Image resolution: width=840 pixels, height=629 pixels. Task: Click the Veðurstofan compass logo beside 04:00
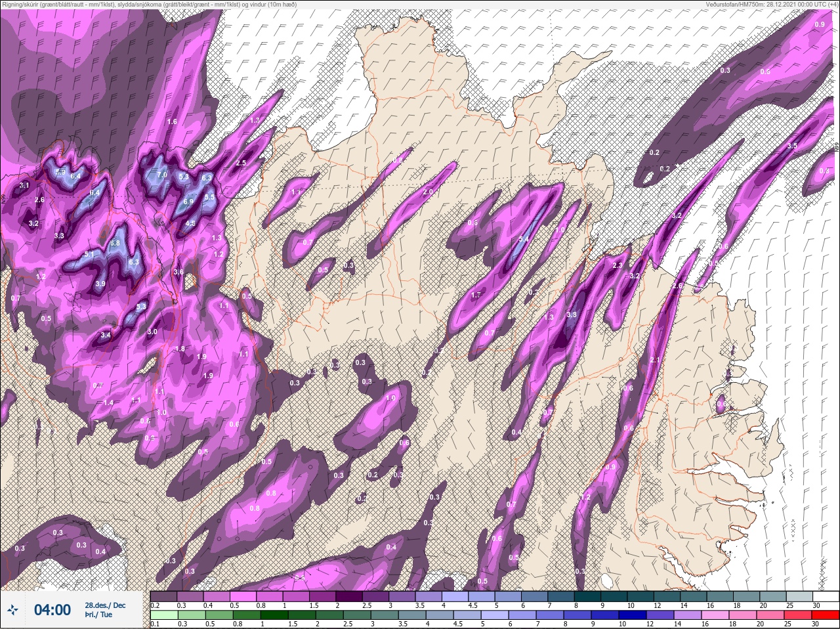pos(13,611)
